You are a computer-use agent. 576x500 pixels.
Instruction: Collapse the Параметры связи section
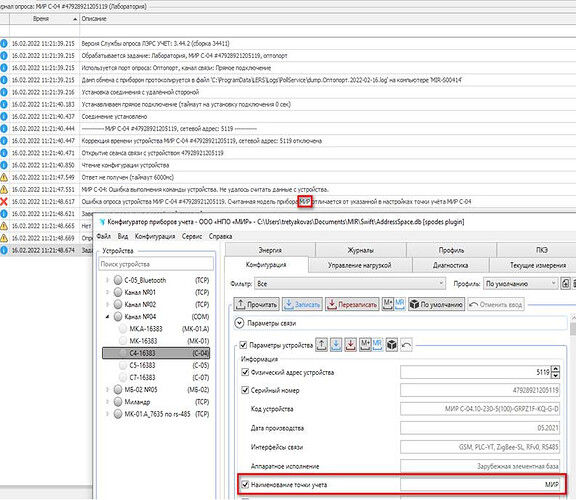239,323
